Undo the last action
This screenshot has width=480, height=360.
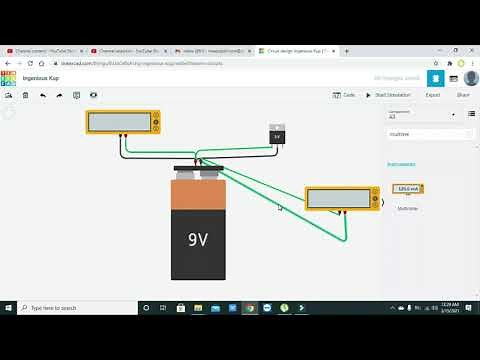coord(43,95)
